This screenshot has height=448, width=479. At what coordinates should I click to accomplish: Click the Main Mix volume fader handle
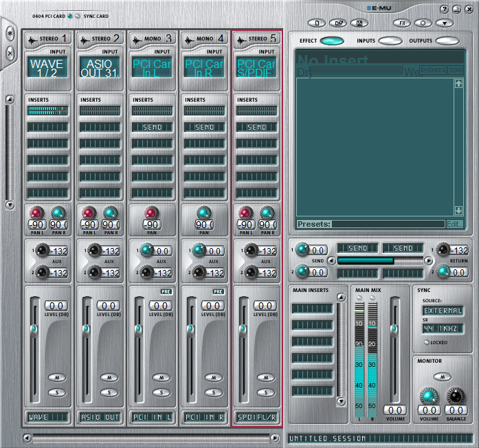coord(394,330)
